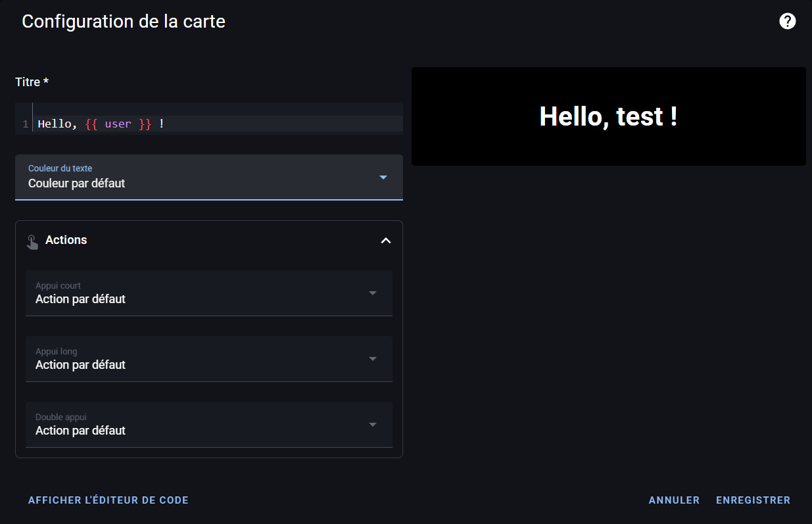Open the help question mark icon

[787, 21]
